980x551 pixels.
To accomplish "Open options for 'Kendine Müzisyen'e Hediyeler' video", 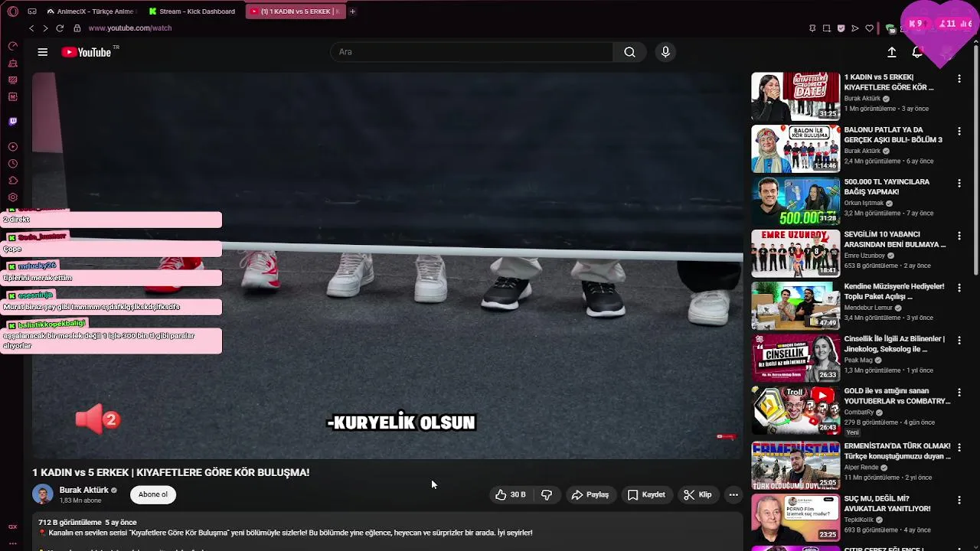I will pyautogui.click(x=959, y=288).
